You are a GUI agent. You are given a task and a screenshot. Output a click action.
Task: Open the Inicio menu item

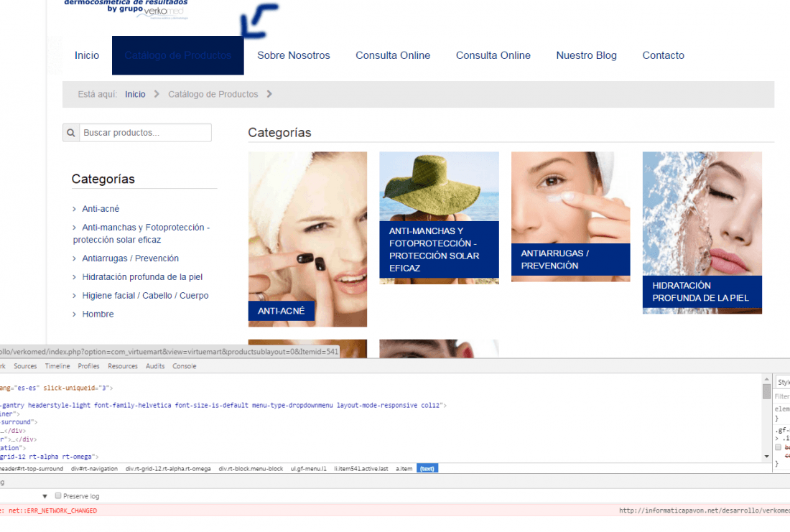coord(87,55)
